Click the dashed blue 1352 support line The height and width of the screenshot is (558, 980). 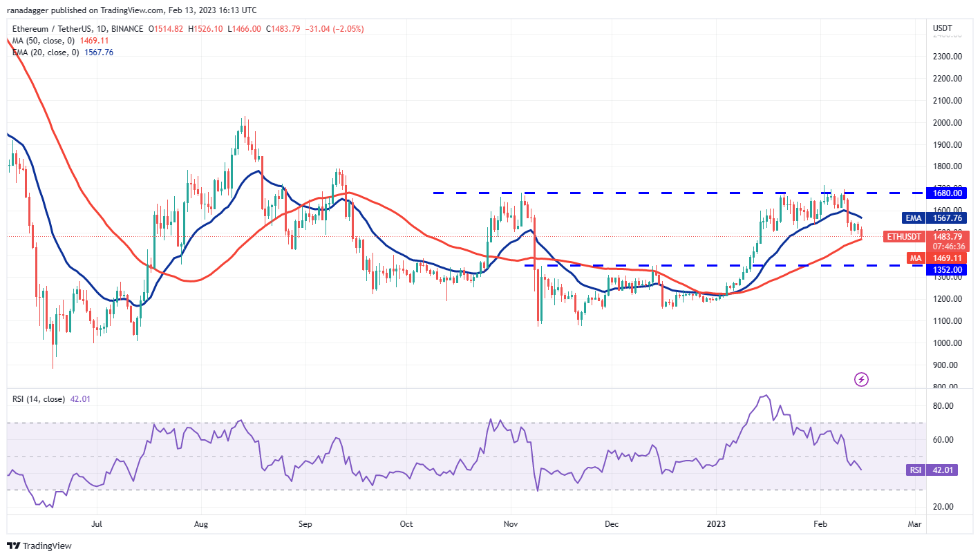(724, 265)
